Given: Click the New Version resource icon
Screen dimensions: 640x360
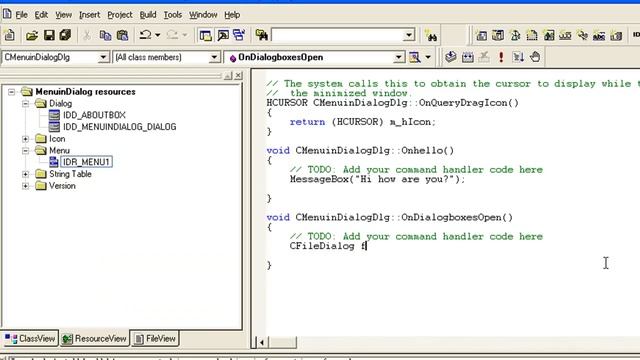Looking at the screenshot, I should click(x=616, y=36).
